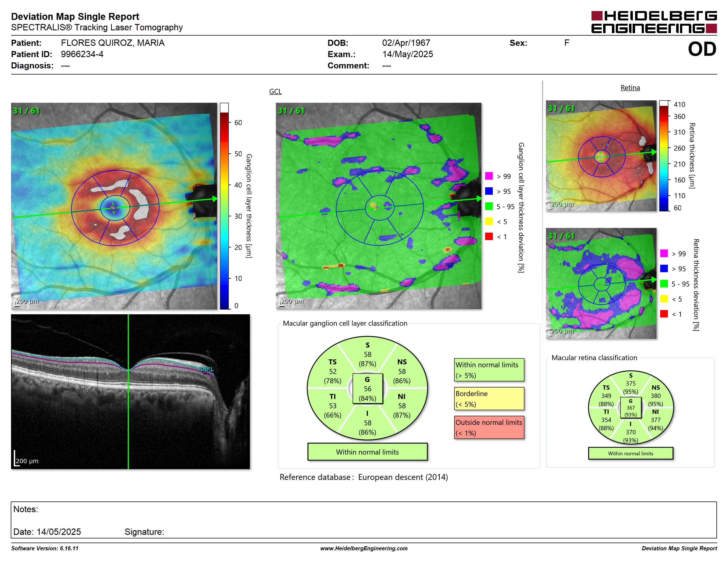Image resolution: width=728 pixels, height=563 pixels.
Task: Click the yellow < 5 swatch in GCL legend
Action: click(x=489, y=221)
